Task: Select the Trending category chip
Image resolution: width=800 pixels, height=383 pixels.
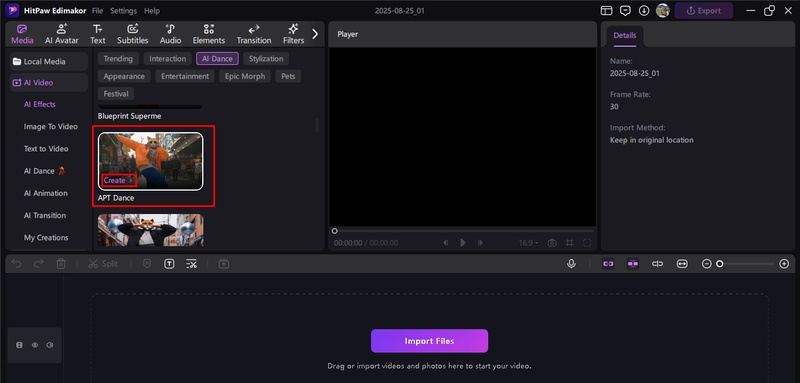Action: [118, 59]
